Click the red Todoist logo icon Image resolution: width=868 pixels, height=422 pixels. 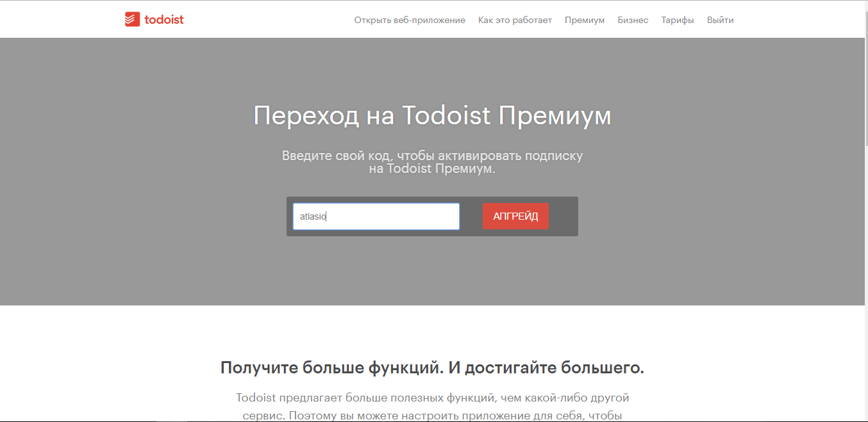click(x=132, y=20)
